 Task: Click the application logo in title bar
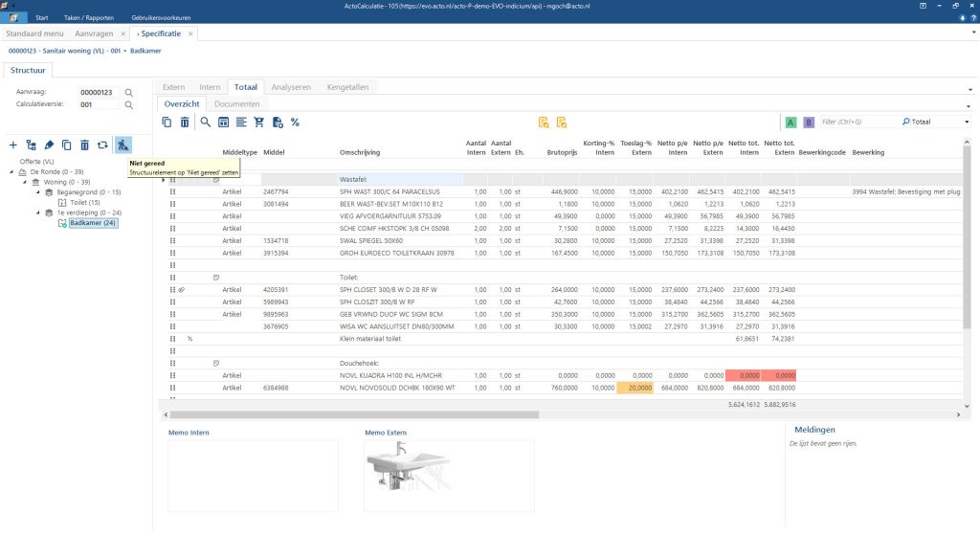(5, 6)
